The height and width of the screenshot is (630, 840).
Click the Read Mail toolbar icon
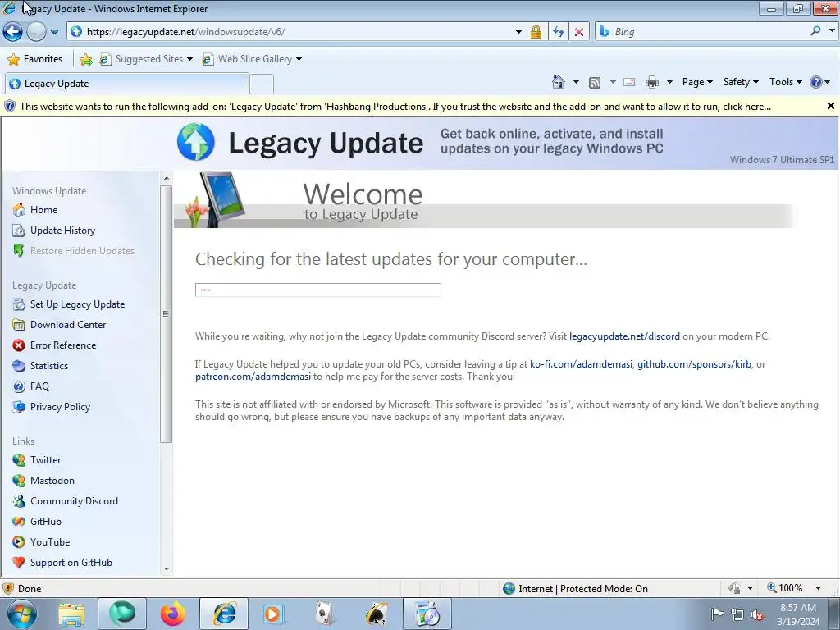click(629, 82)
